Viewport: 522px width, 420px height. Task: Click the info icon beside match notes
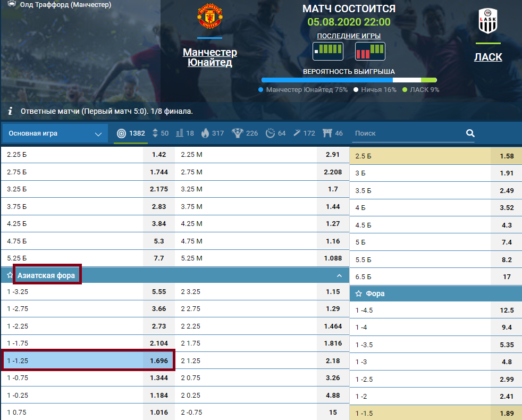[x=10, y=112]
